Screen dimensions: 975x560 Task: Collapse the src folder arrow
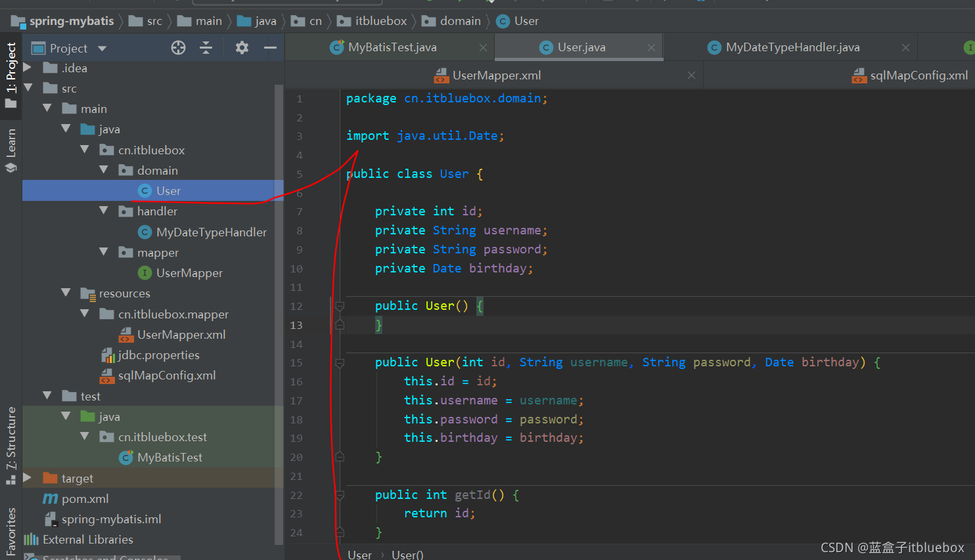coord(28,88)
